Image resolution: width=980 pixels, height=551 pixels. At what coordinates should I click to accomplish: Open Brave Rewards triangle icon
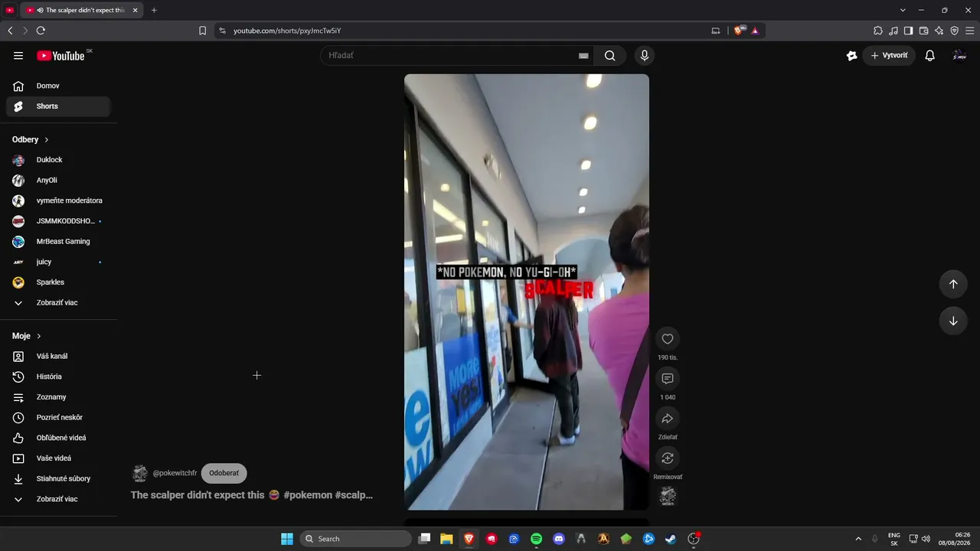pos(755,31)
